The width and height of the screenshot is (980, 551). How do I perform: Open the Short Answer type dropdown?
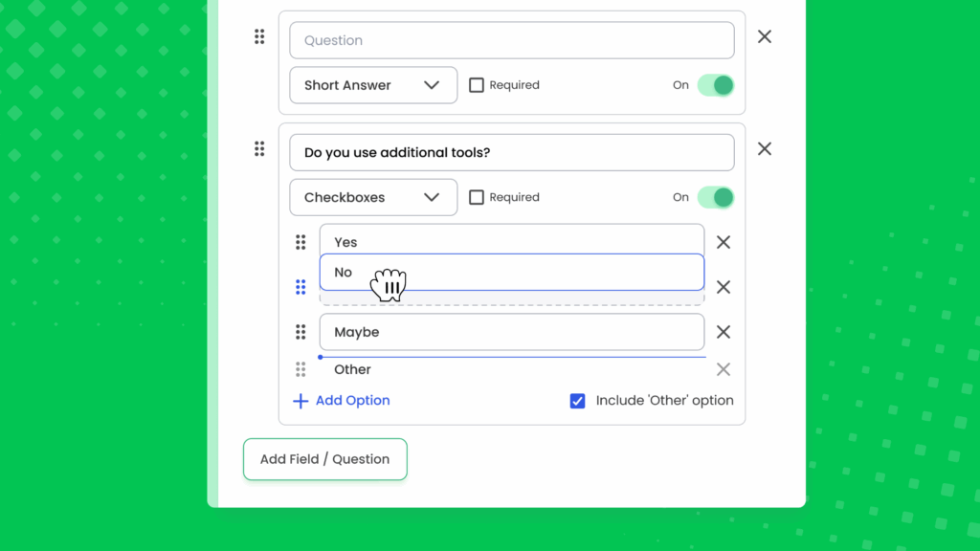coord(372,84)
